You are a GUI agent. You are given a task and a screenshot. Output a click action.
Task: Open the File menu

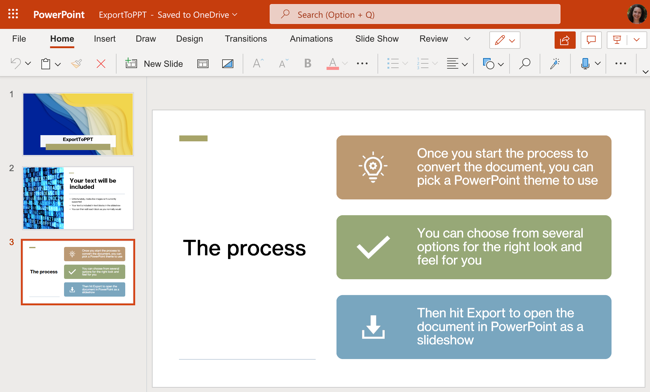click(19, 39)
